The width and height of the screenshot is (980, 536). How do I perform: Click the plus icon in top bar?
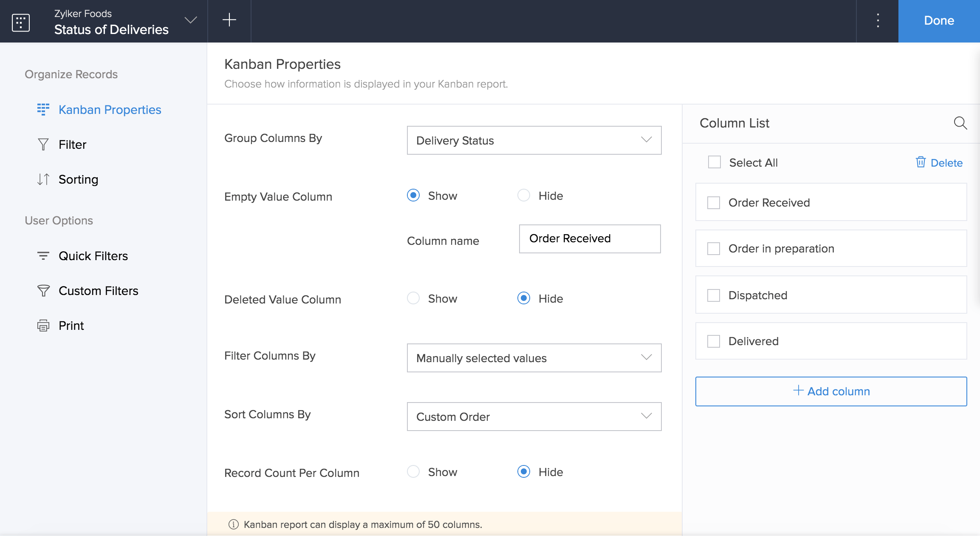coord(229,20)
